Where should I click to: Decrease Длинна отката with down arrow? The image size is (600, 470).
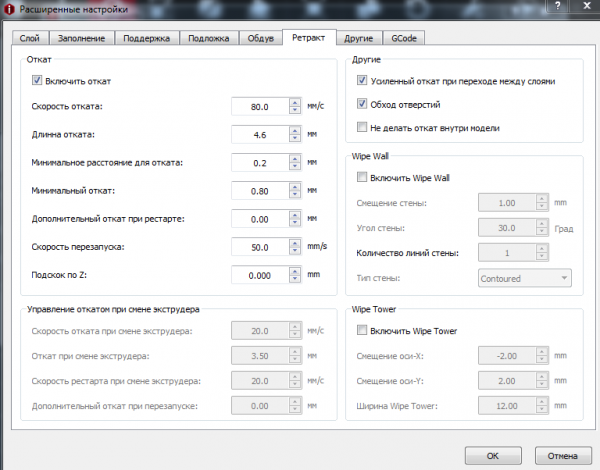(295, 139)
